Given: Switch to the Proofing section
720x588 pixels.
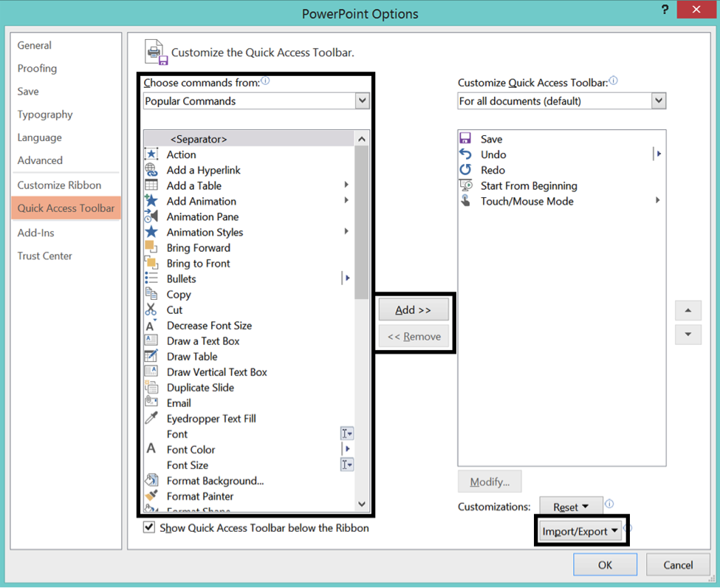Looking at the screenshot, I should pos(37,68).
